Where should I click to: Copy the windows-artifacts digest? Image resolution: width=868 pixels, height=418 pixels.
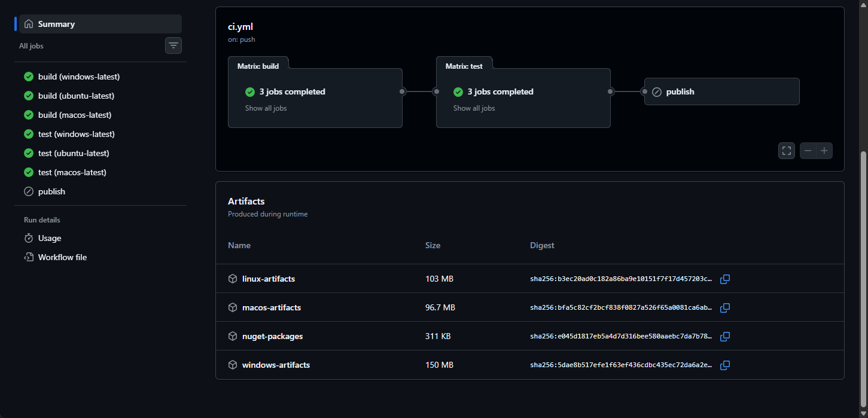tap(724, 365)
